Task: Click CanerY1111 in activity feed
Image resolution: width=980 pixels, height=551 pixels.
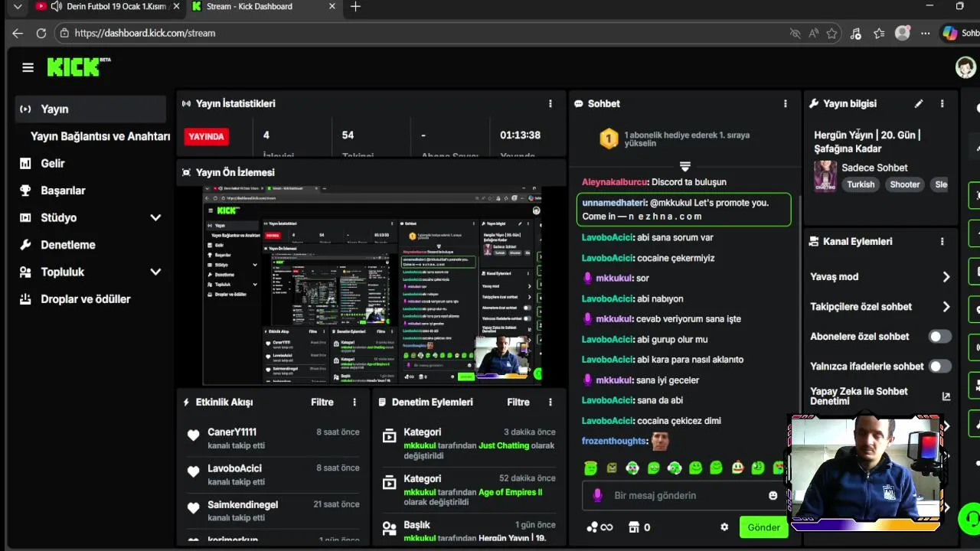Action: pos(232,432)
